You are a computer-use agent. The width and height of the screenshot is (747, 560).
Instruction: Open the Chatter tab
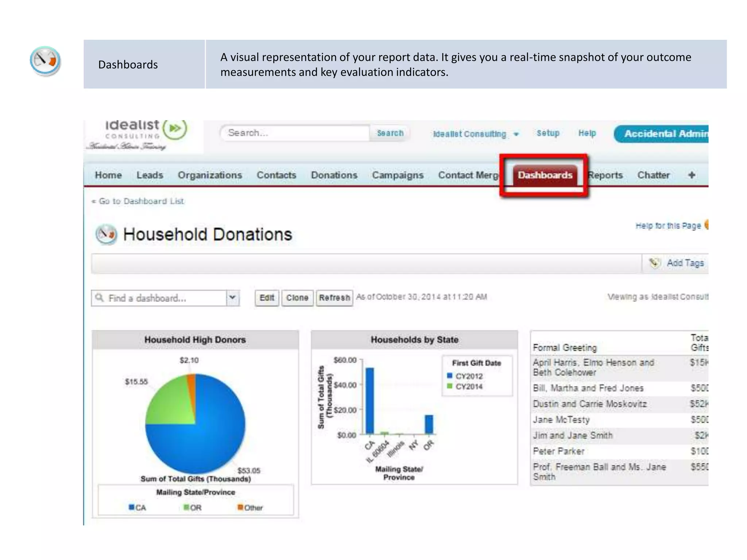(x=653, y=175)
